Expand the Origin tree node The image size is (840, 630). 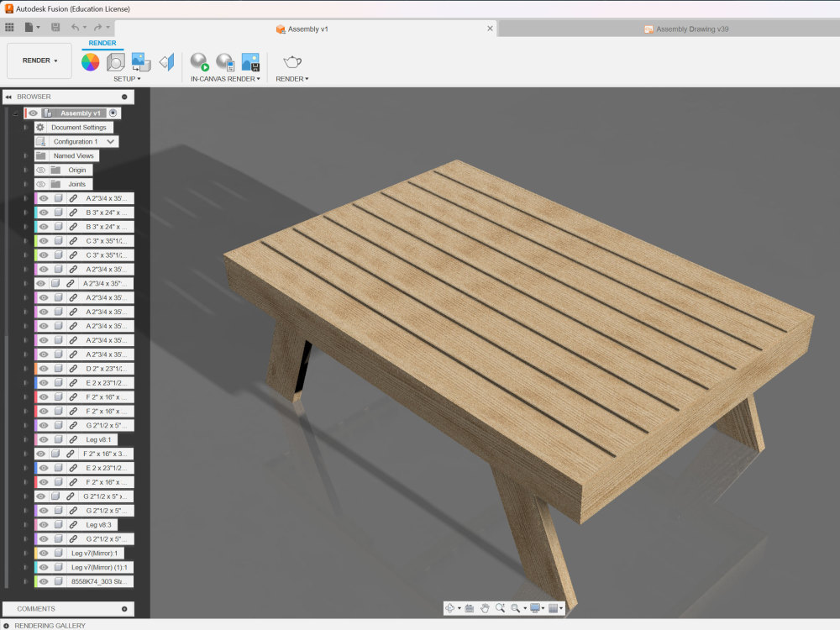(25, 171)
